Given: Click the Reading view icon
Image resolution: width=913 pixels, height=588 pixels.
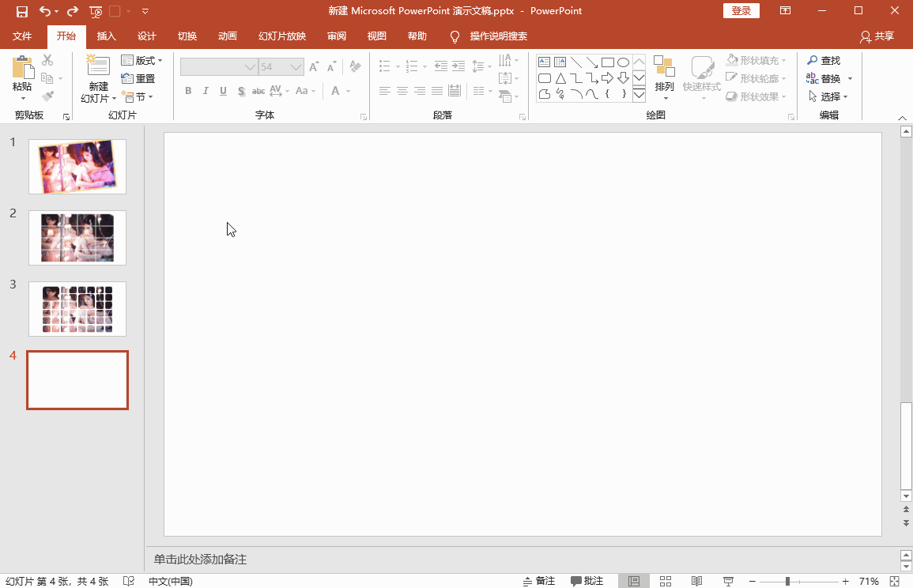Looking at the screenshot, I should click(x=696, y=581).
